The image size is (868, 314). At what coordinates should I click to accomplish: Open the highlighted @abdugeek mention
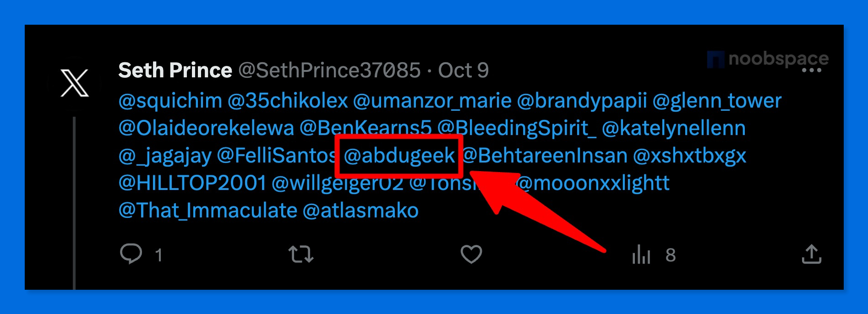[x=399, y=156]
